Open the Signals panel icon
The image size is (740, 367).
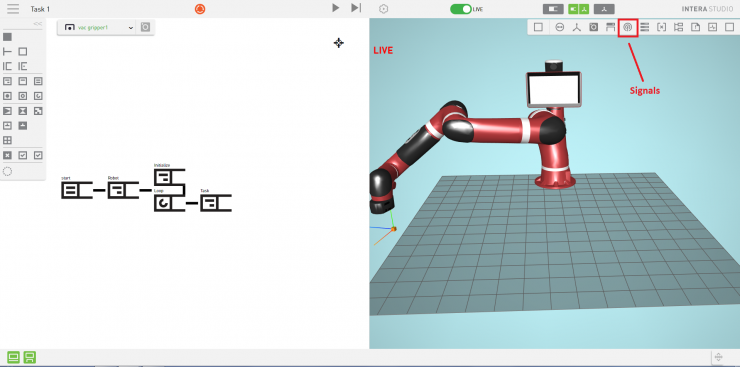click(x=628, y=27)
